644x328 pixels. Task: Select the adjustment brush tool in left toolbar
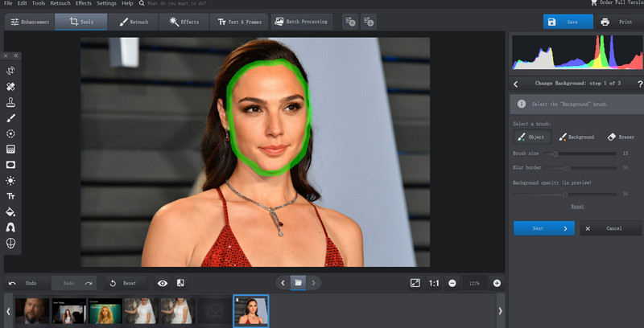(x=10, y=118)
